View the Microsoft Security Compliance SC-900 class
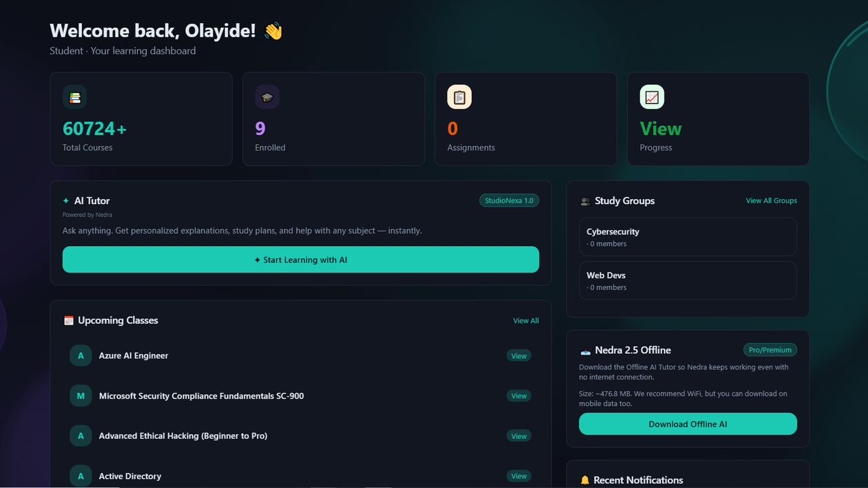The height and width of the screenshot is (488, 868). click(x=519, y=396)
